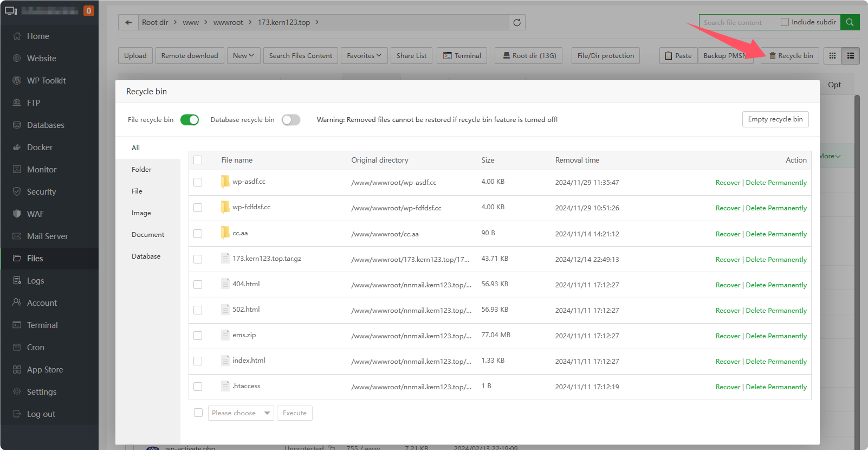Focus the search file content field

pyautogui.click(x=737, y=22)
